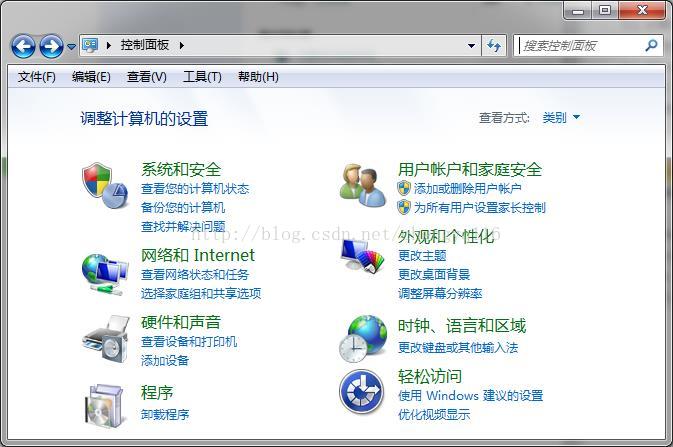Click the blue Back arrow button
Viewport: 673px width, 447px height.
click(23, 46)
